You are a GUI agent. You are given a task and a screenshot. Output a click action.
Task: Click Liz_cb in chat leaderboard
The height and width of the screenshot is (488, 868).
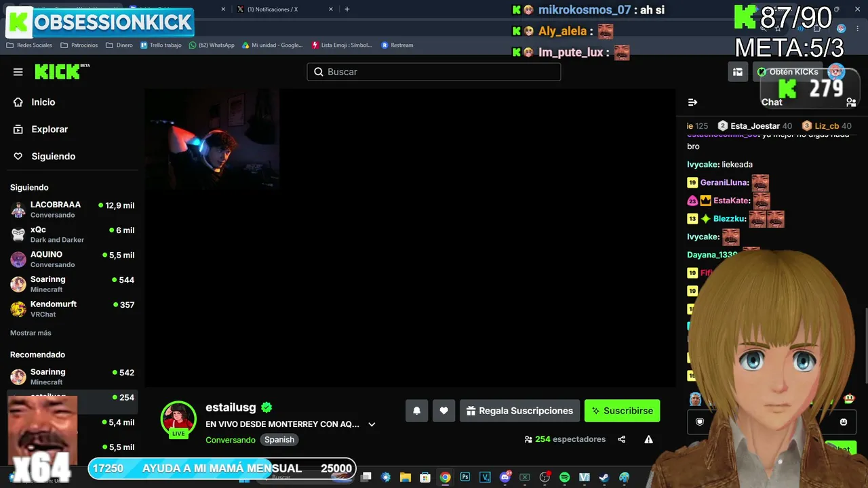click(827, 126)
